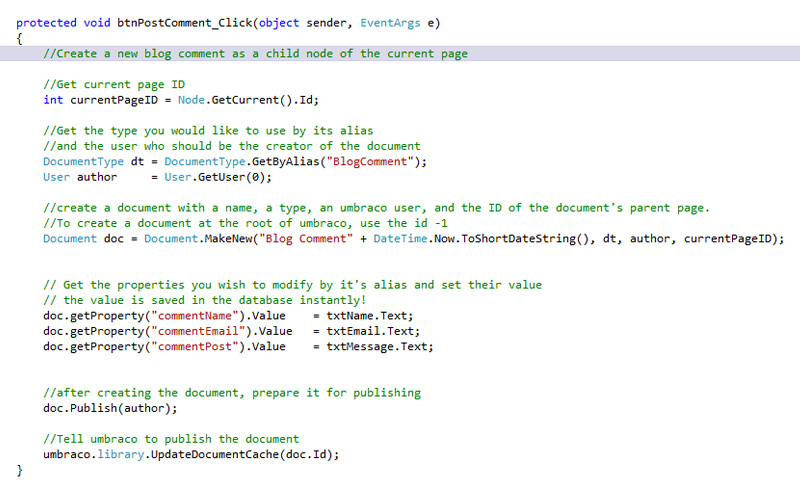Click the EventArgs parameter type
Screen dimensions: 800x500
point(390,23)
